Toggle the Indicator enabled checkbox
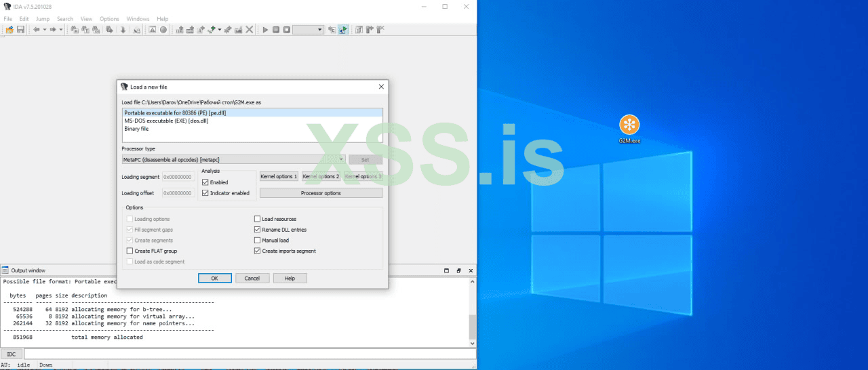 click(x=205, y=193)
